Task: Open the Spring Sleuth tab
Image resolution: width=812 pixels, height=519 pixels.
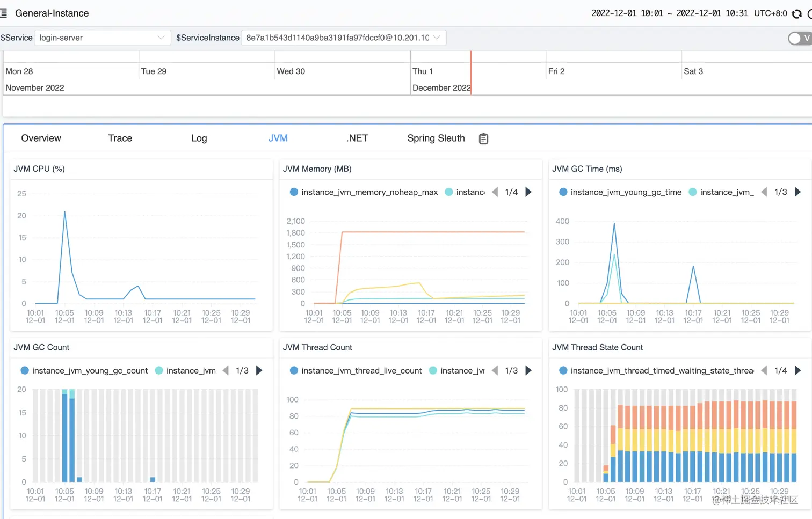Action: coord(436,138)
